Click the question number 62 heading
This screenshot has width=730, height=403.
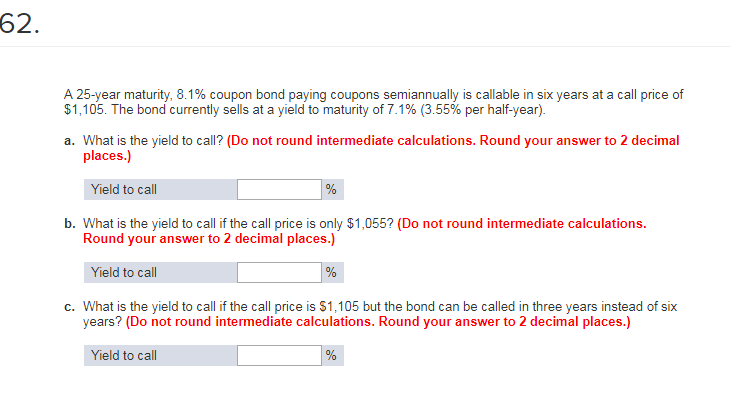tap(20, 23)
